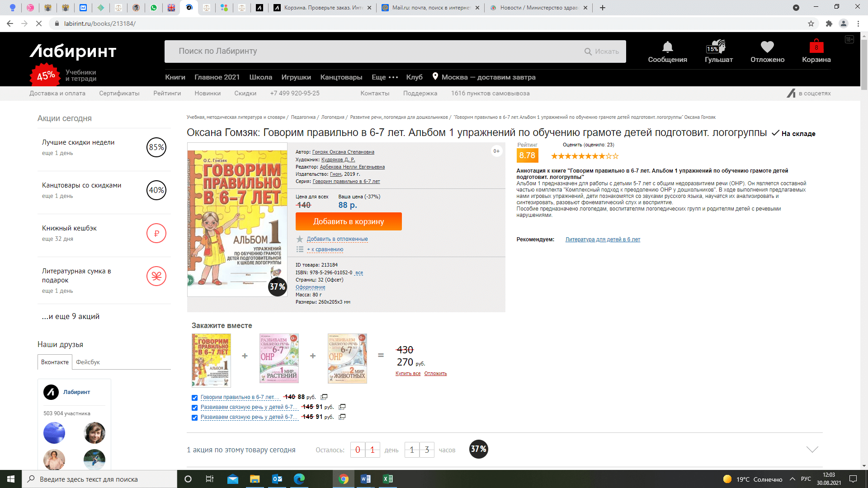Click the compare list icon next to к сравнению
This screenshot has width=868, height=488.
pyautogui.click(x=300, y=249)
